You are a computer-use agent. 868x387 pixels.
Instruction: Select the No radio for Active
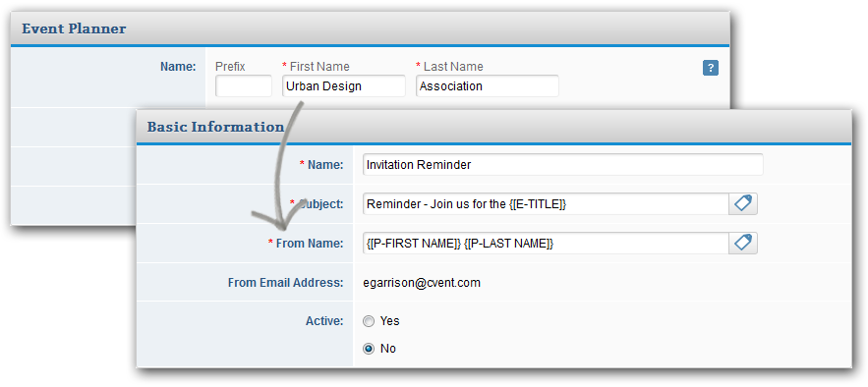tap(368, 349)
